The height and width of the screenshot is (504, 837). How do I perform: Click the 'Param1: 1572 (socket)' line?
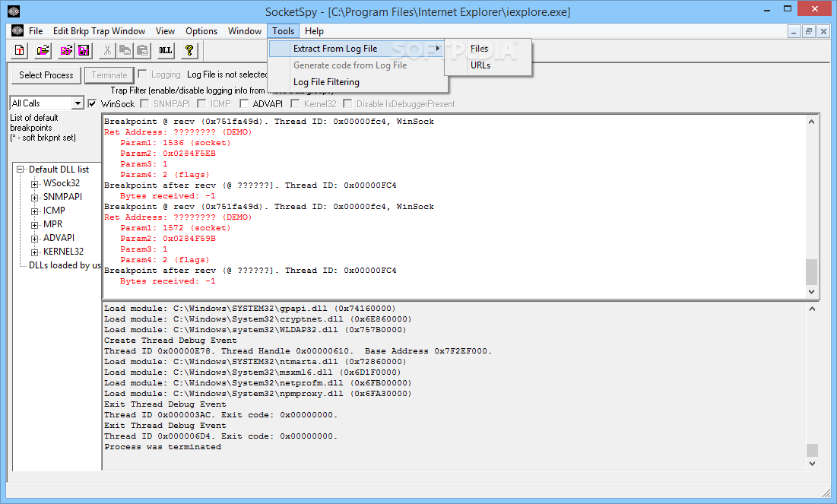tap(175, 228)
